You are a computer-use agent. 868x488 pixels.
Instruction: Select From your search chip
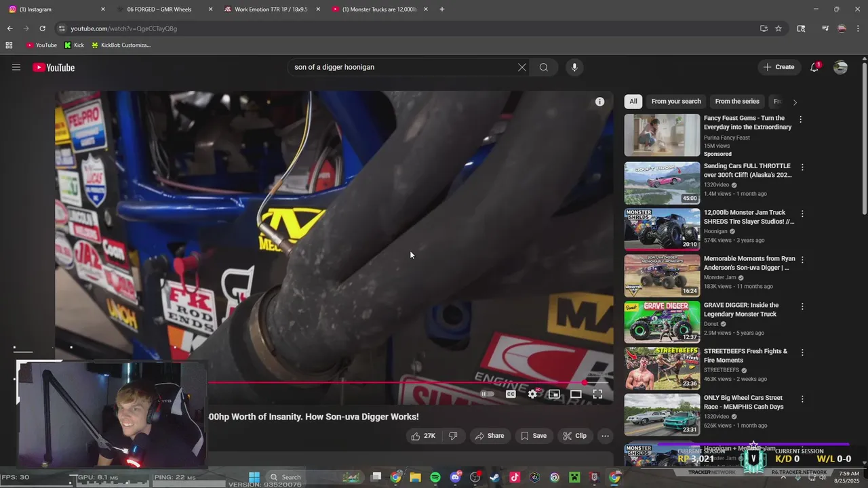click(x=676, y=102)
